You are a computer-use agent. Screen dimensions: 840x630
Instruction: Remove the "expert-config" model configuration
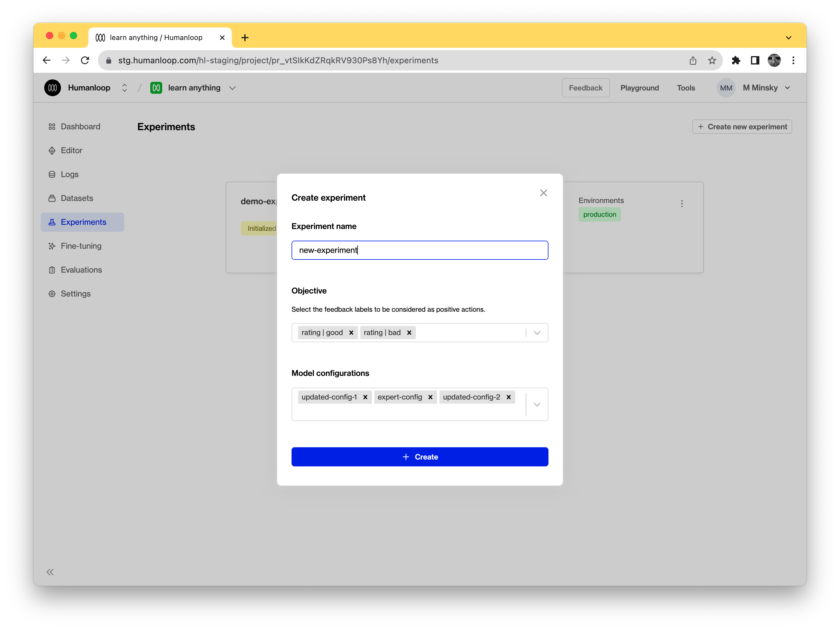click(x=430, y=397)
